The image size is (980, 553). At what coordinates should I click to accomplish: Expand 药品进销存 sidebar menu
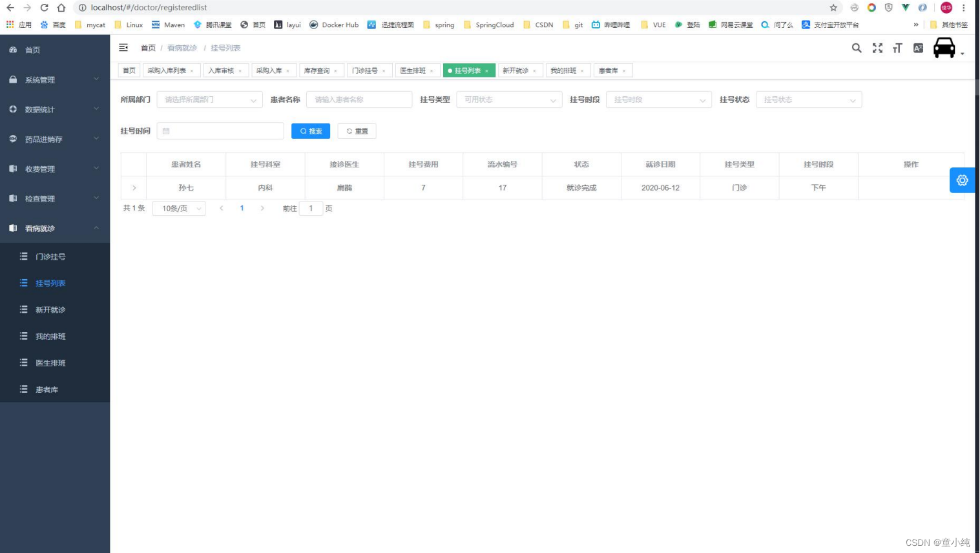[55, 139]
